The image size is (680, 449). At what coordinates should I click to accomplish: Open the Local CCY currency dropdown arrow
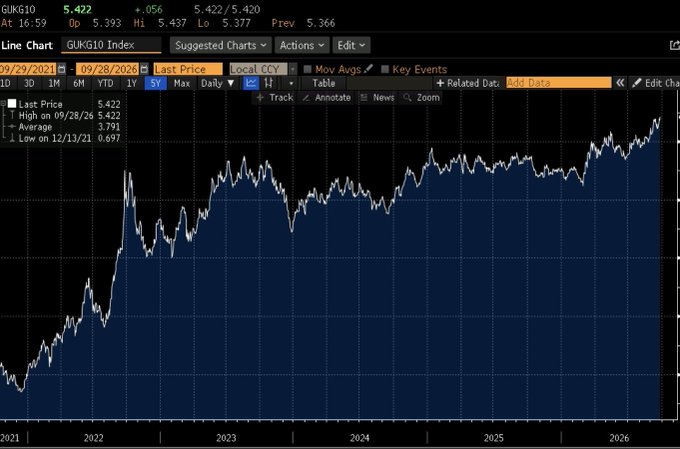[293, 69]
